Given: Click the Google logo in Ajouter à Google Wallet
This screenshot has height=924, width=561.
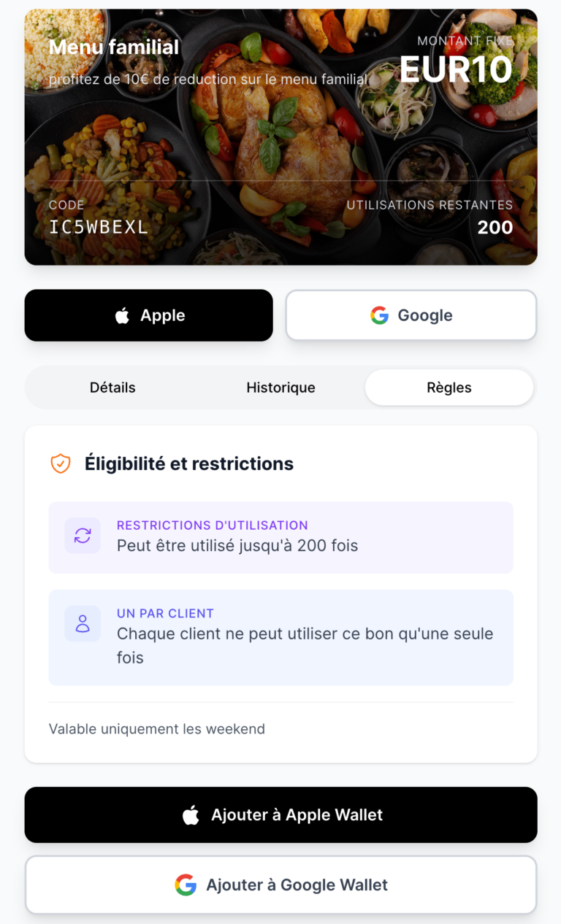Looking at the screenshot, I should coord(186,885).
